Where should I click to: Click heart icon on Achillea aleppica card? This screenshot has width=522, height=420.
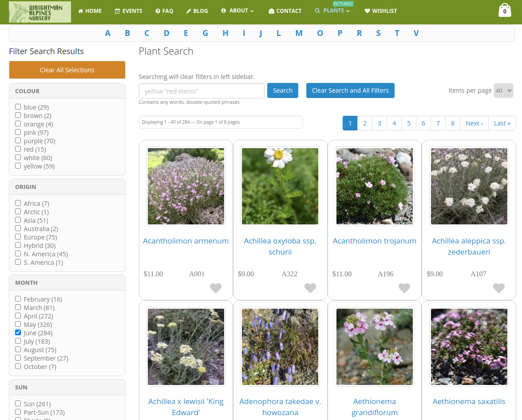pyautogui.click(x=499, y=288)
